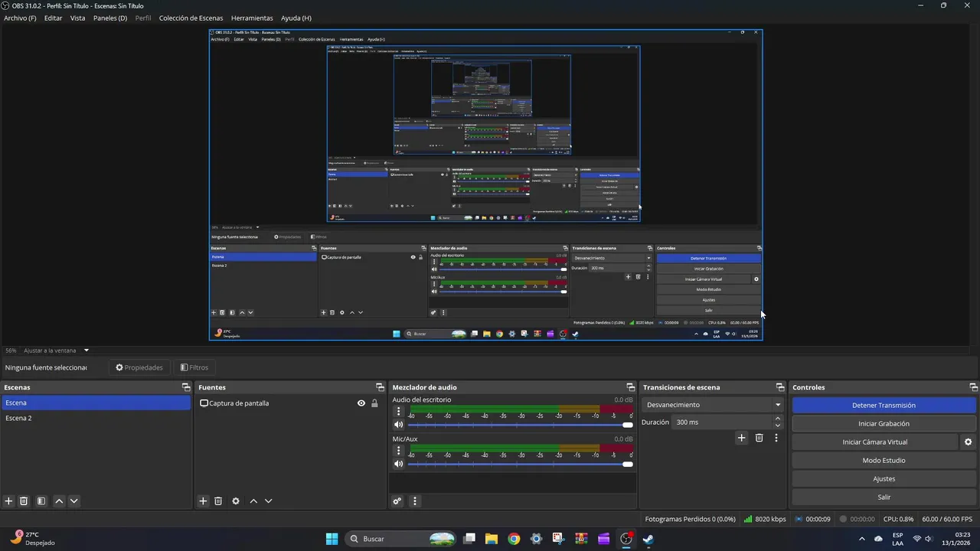This screenshot has width=980, height=551.
Task: Decrease transition duration with the down stepper
Action: [x=778, y=425]
